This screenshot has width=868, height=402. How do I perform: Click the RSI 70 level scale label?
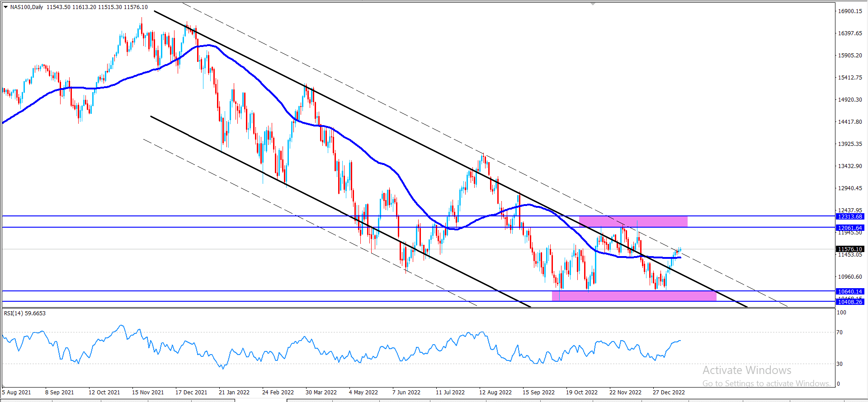tap(840, 332)
